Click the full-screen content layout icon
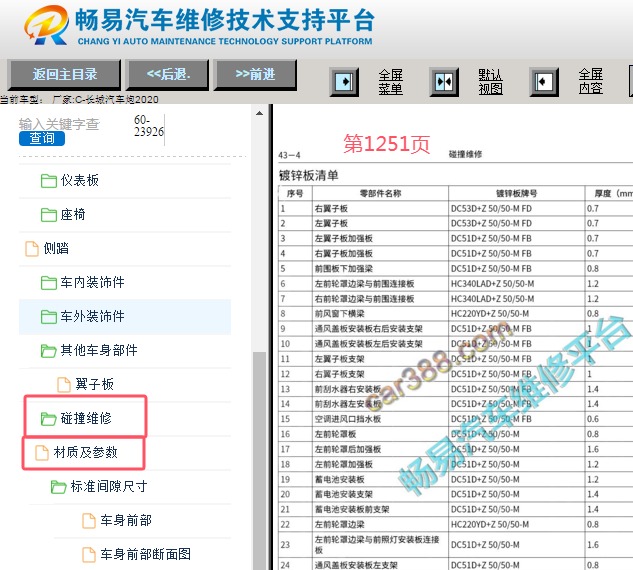This screenshot has width=633, height=570. [544, 82]
